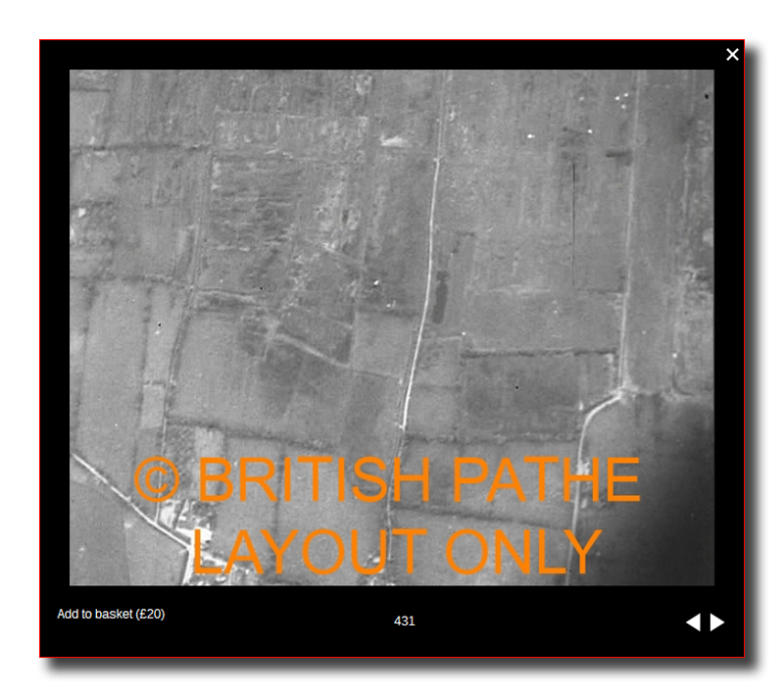This screenshot has height=697, width=784.
Task: Go to the next image arrow
Action: 717,622
